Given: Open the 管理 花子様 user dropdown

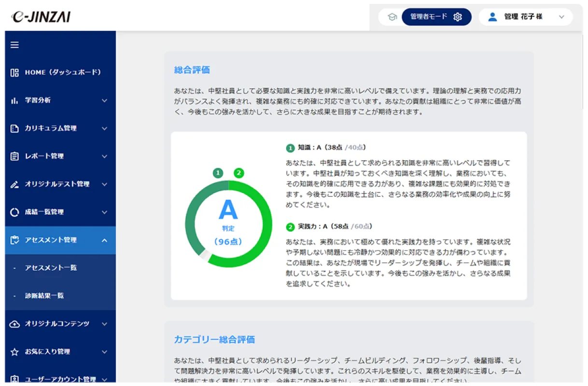Looking at the screenshot, I should [525, 17].
